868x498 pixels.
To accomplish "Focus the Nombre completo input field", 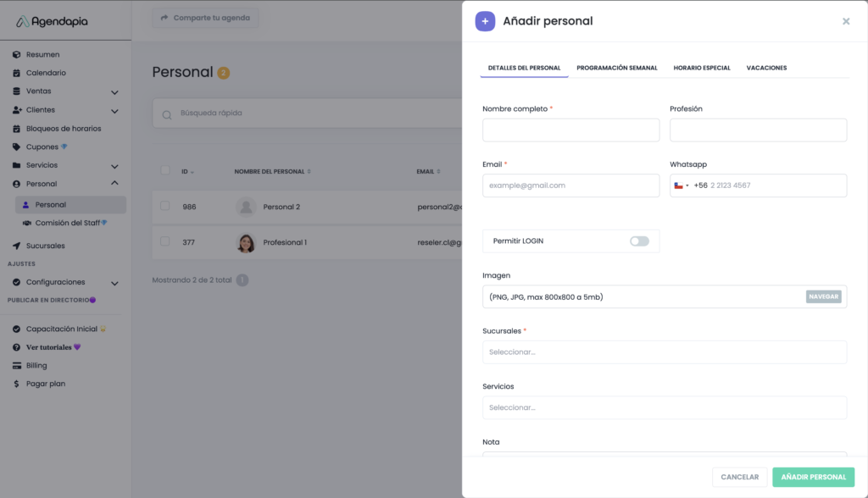I will pos(570,130).
